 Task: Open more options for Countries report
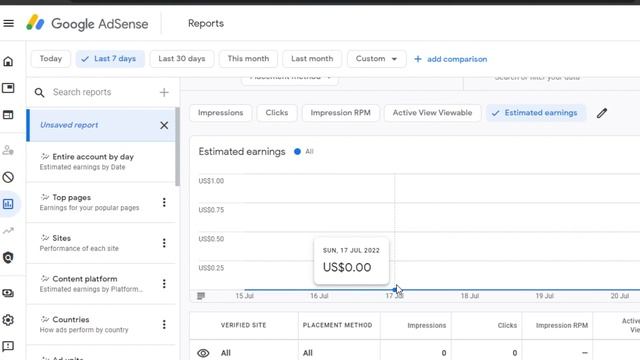pyautogui.click(x=164, y=324)
